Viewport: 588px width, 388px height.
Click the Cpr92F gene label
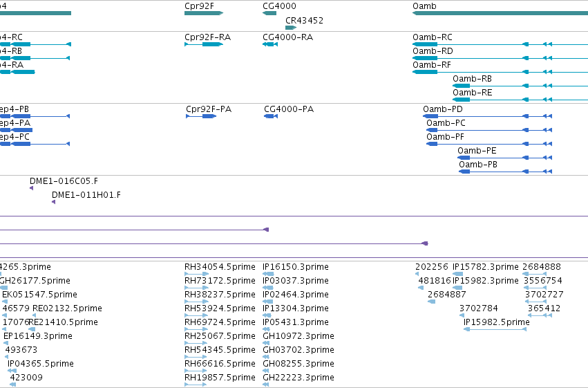[199, 6]
